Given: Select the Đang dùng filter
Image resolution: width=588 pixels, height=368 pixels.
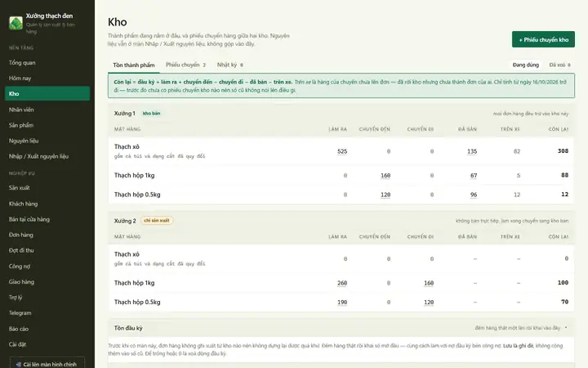Looking at the screenshot, I should tap(525, 65).
